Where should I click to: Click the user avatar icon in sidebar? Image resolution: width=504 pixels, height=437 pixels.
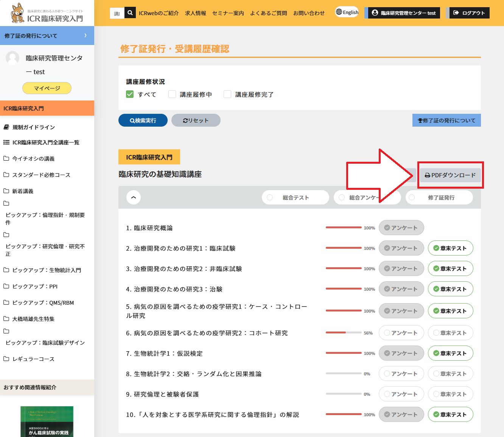pyautogui.click(x=12, y=58)
